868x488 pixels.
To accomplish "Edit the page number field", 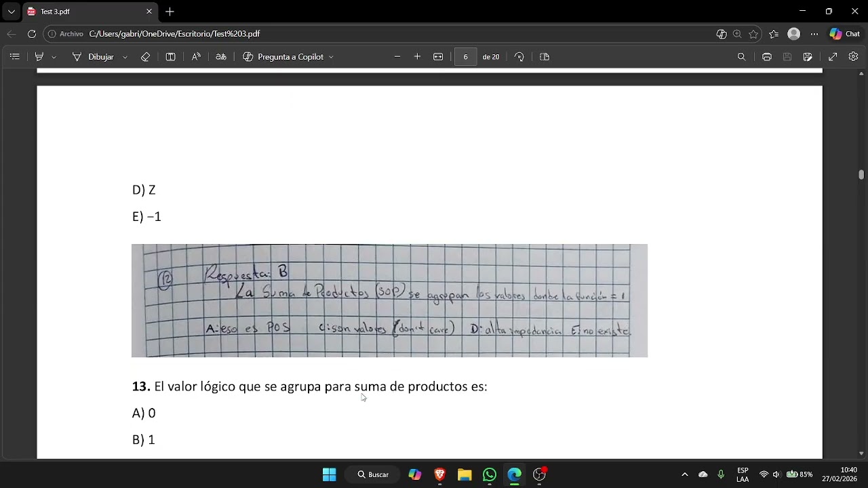I will (466, 57).
